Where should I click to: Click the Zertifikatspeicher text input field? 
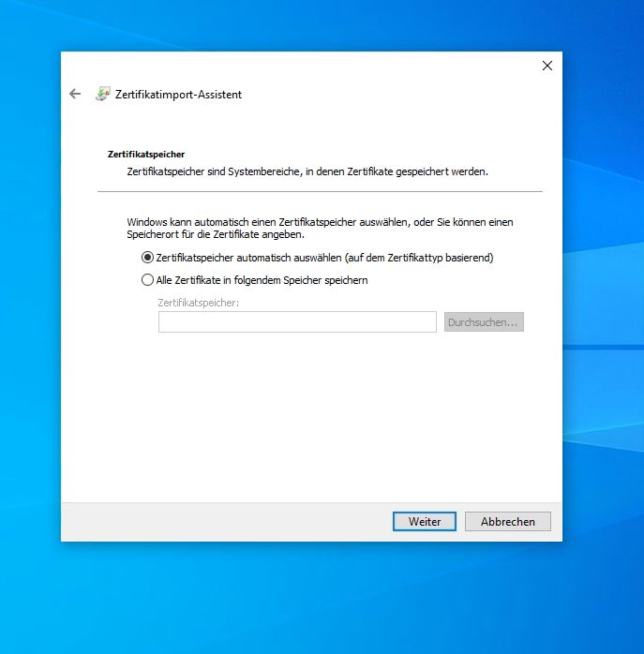(x=297, y=322)
